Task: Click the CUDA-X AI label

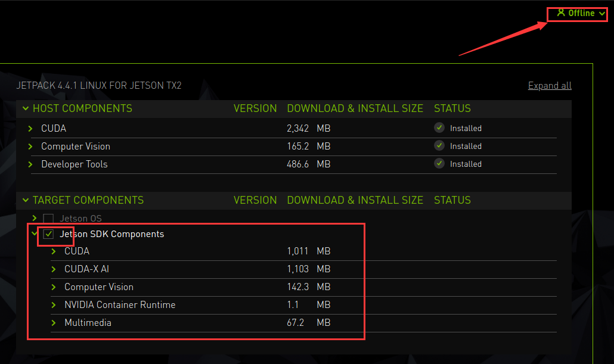Action: pyautogui.click(x=86, y=269)
